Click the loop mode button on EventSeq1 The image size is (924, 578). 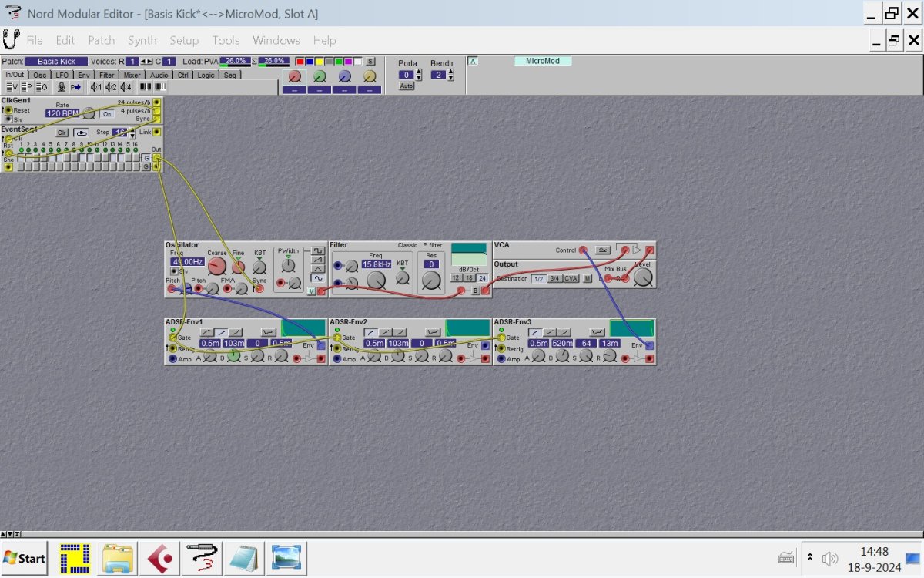tap(81, 133)
